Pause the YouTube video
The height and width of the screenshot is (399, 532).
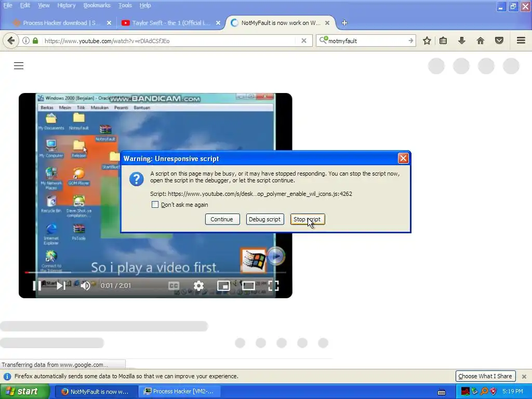37,286
